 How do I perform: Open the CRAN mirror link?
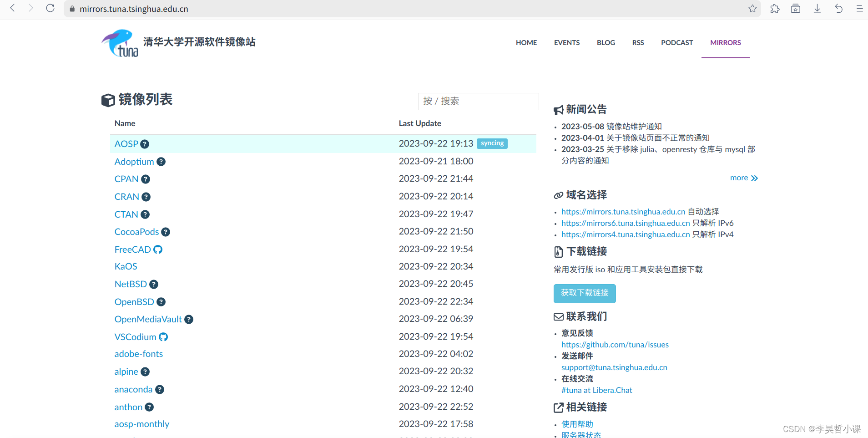(x=127, y=197)
